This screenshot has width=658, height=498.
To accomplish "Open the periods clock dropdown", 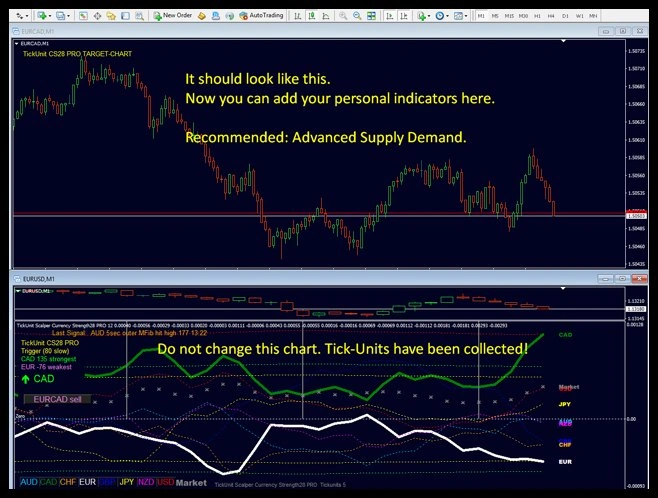I will tap(441, 16).
